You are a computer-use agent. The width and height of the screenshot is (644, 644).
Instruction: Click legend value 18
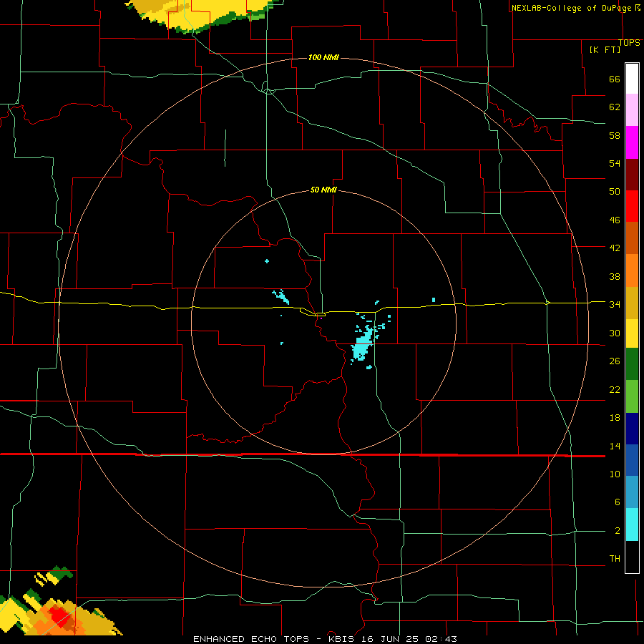615,418
